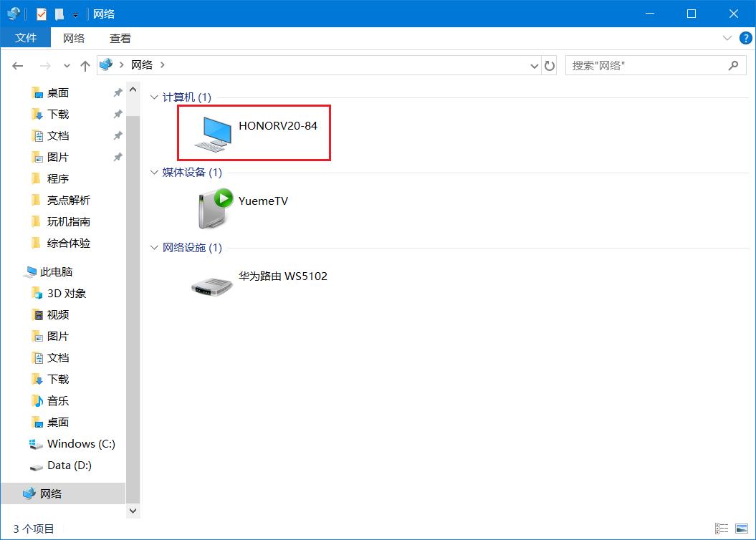Go up one level with Up arrow

(85, 65)
